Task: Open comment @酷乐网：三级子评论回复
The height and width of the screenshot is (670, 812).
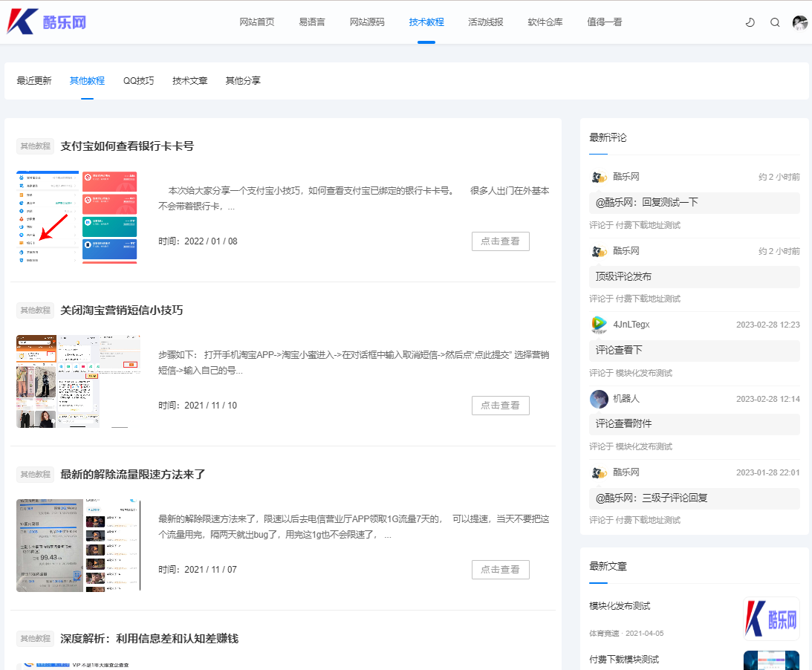Action: pyautogui.click(x=695, y=498)
